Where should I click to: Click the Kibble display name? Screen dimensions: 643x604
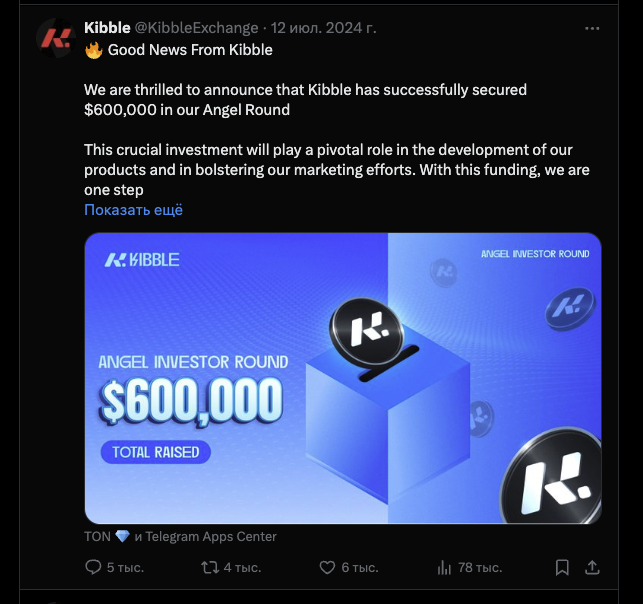tap(107, 28)
